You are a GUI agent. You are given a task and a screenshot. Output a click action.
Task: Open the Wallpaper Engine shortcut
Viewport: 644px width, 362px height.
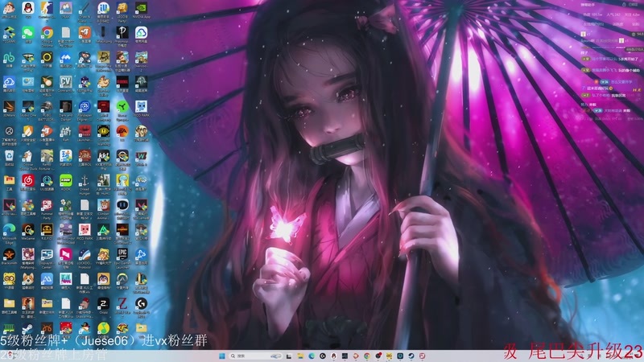pyautogui.click(x=85, y=107)
